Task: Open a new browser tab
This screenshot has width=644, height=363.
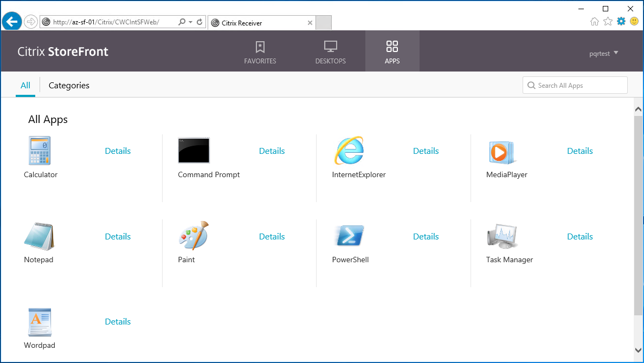Action: pyautogui.click(x=324, y=23)
